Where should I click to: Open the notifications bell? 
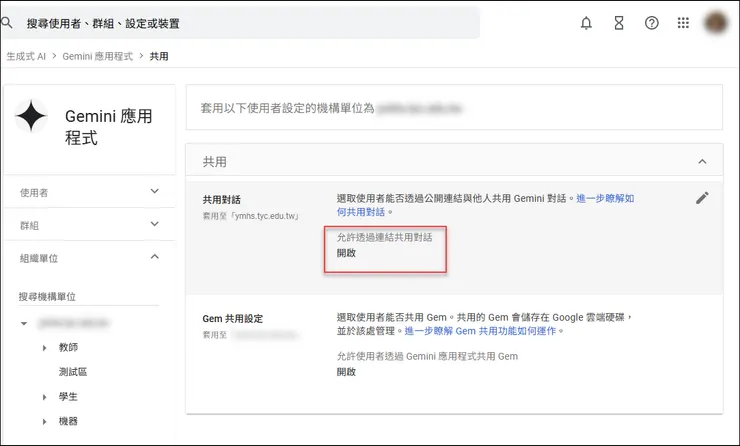tap(586, 23)
